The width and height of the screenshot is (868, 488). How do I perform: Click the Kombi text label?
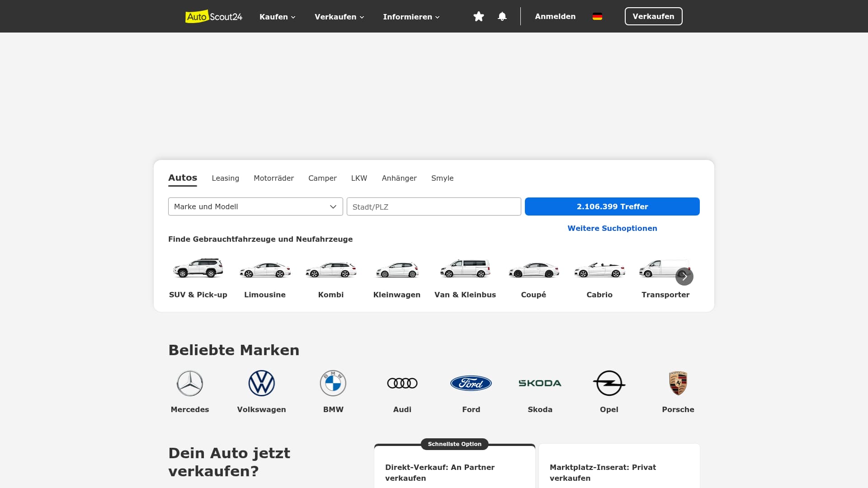[x=331, y=295]
